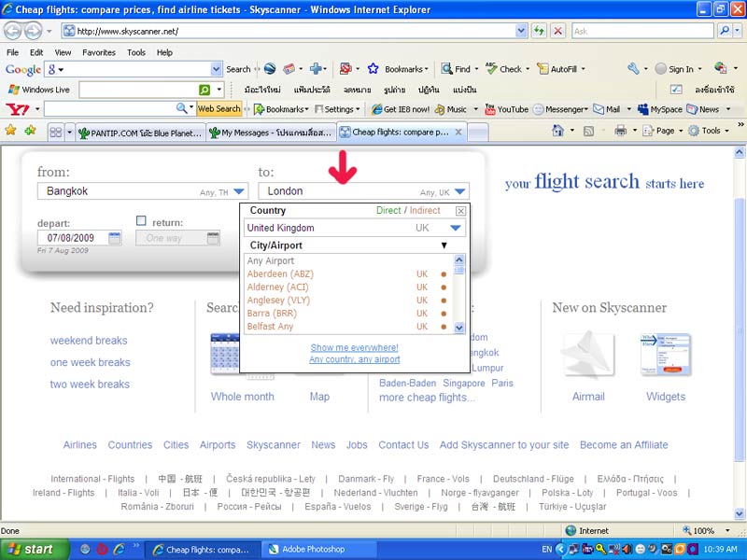Click the Yahoo Web Search button

pyautogui.click(x=218, y=109)
